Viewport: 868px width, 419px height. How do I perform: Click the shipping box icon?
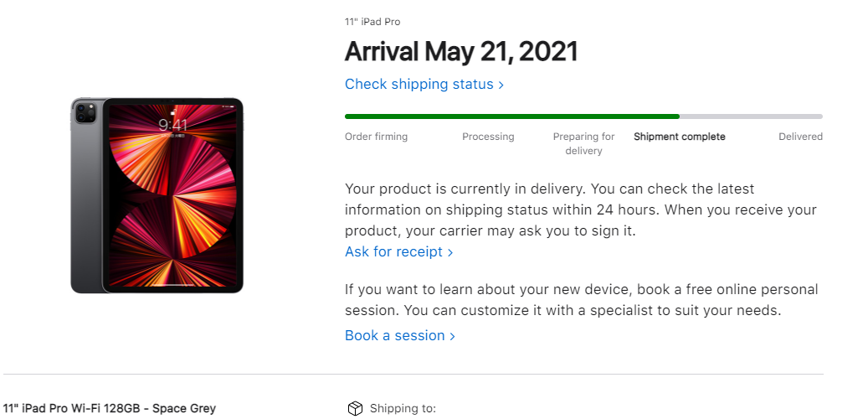tap(355, 408)
